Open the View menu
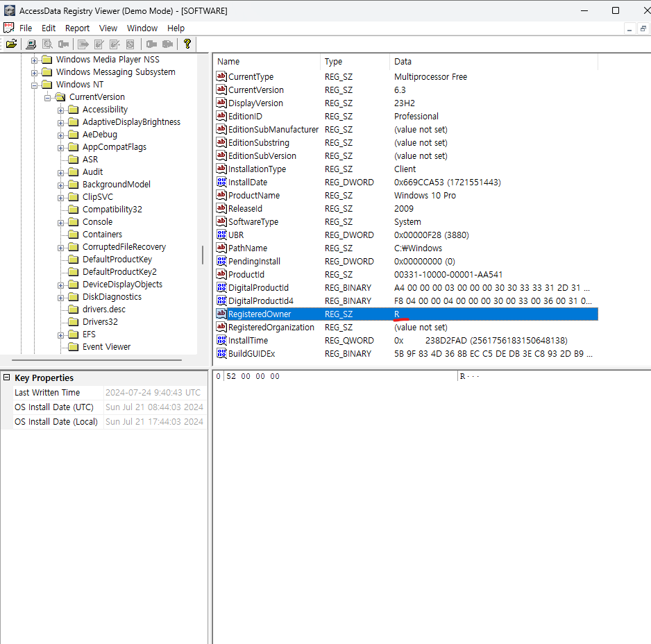The image size is (651, 644). 108,28
